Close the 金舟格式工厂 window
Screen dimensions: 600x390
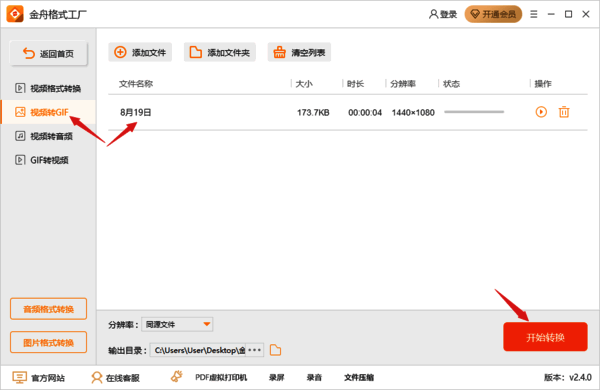click(586, 15)
